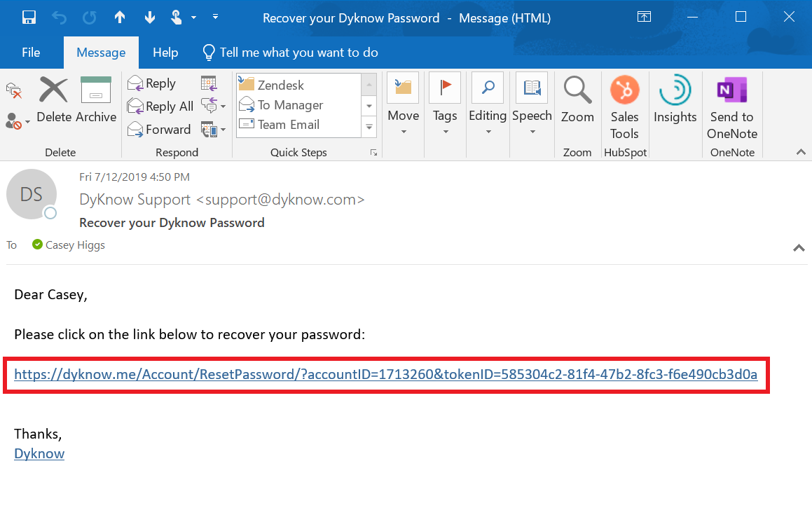The image size is (812, 515).
Task: Open Ribbon Display Options button
Action: coord(645,17)
